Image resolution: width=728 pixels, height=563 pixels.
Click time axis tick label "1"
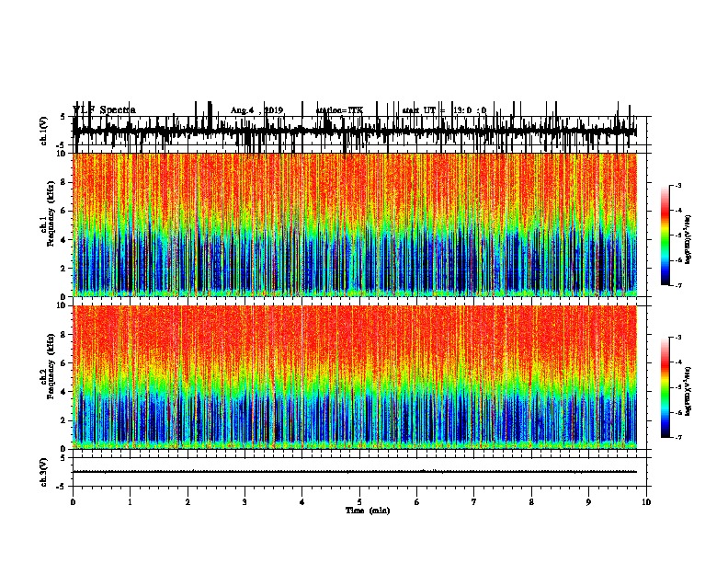[x=130, y=502]
